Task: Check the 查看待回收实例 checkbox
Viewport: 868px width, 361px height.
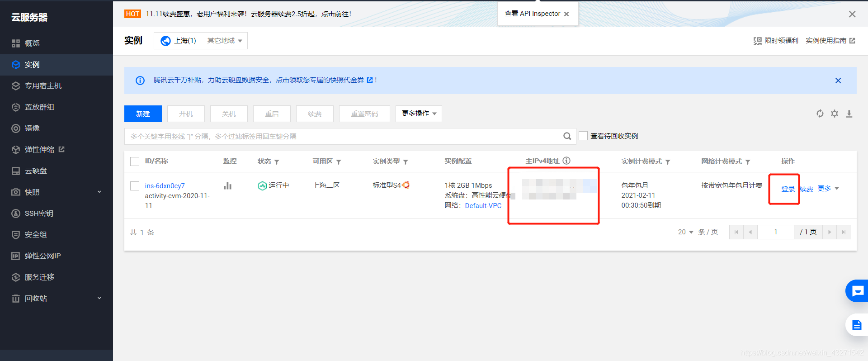Action: (x=584, y=136)
